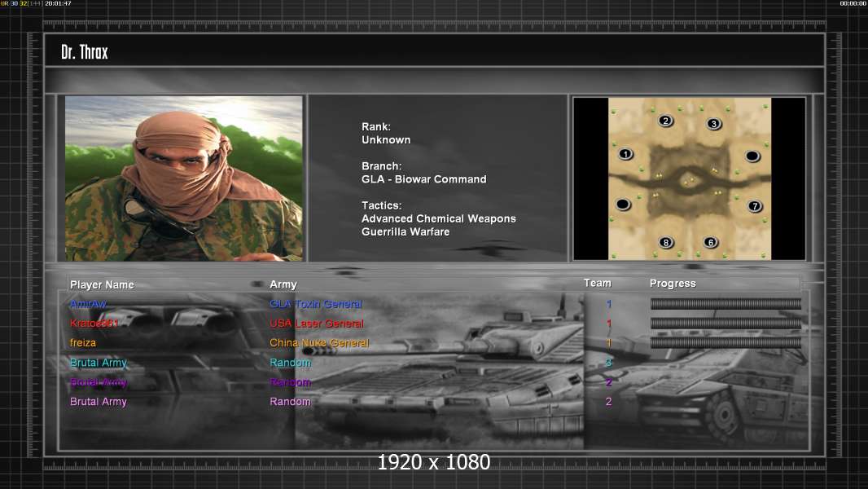Click the Tactics: label

381,205
